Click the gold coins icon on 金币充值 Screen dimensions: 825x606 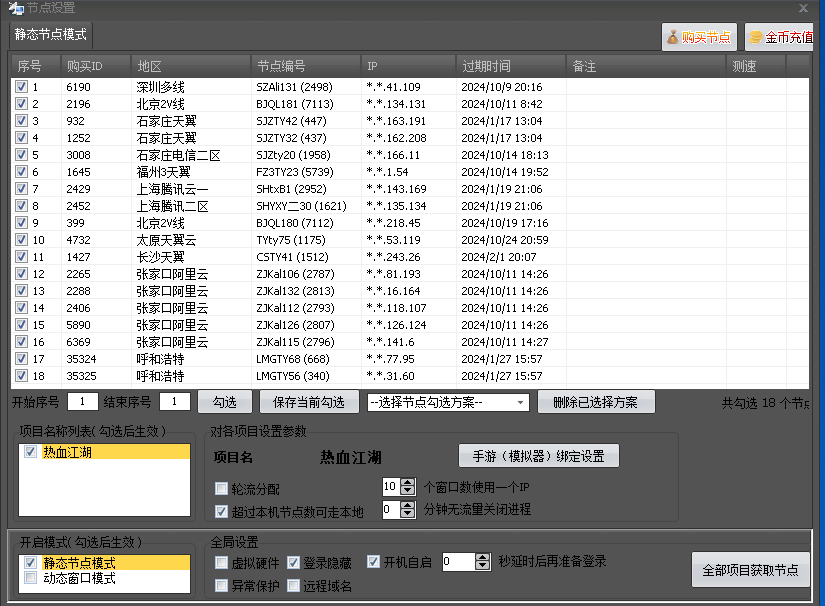753,35
